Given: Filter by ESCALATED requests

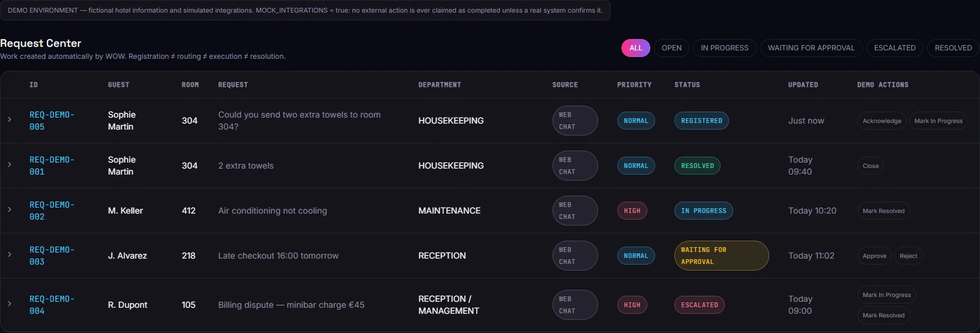Looking at the screenshot, I should pyautogui.click(x=895, y=48).
